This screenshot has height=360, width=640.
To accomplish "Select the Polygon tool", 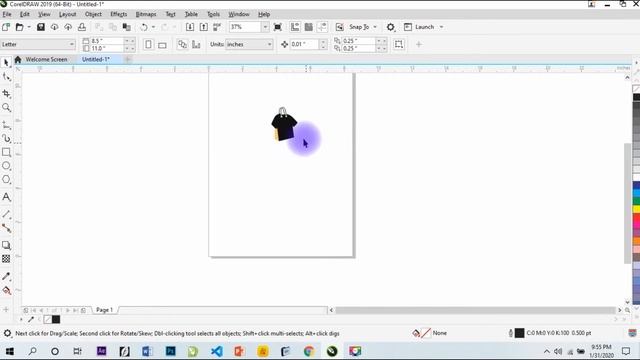I will click(x=6, y=180).
